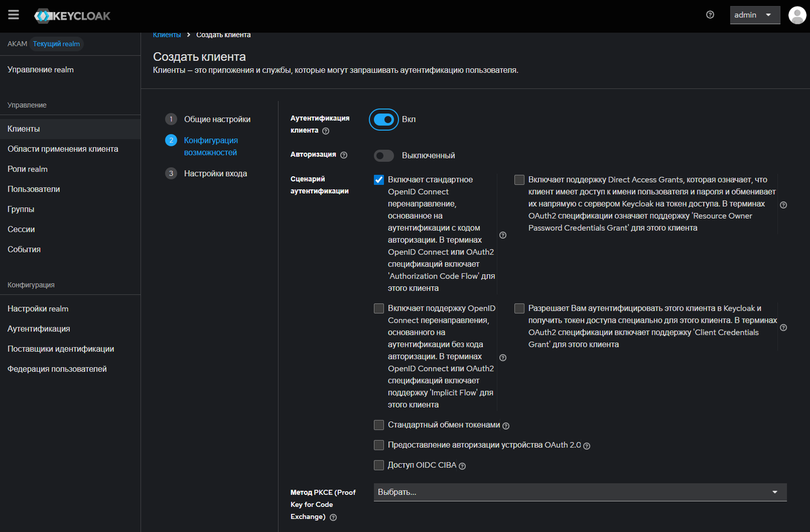The image size is (810, 532).
Task: Show help for Client Credentials Grant option
Action: coord(784,327)
